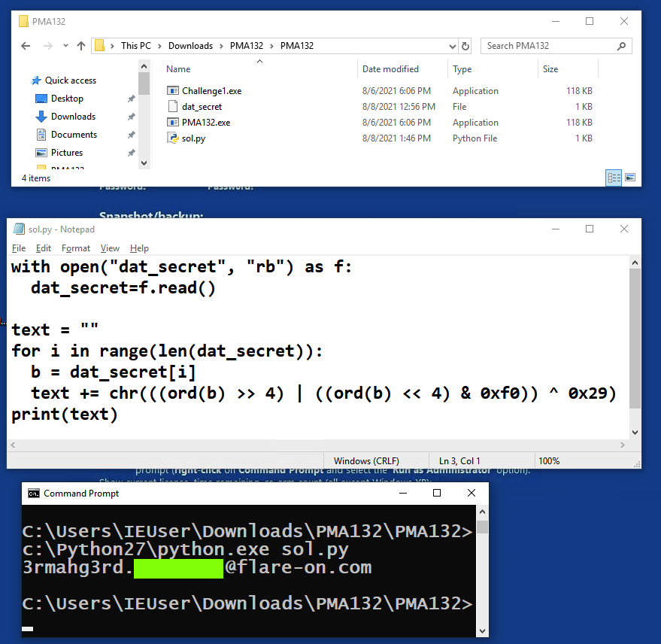Image resolution: width=661 pixels, height=644 pixels.
Task: Open recent locations dropdown arrow
Action: pyautogui.click(x=65, y=46)
